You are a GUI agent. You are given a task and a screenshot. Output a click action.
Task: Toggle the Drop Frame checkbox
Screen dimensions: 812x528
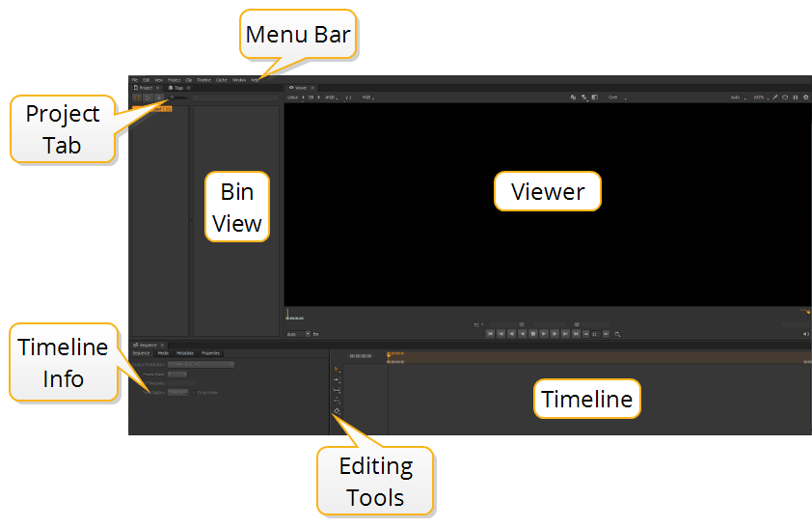[192, 392]
